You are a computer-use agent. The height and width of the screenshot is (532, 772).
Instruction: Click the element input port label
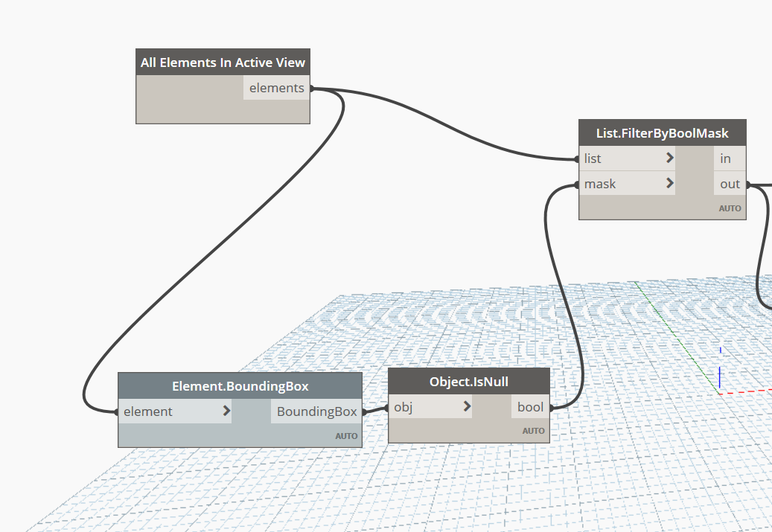tap(147, 411)
